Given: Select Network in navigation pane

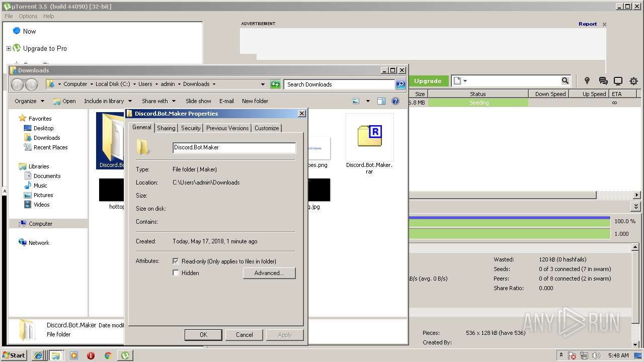Looking at the screenshot, I should pyautogui.click(x=39, y=243).
